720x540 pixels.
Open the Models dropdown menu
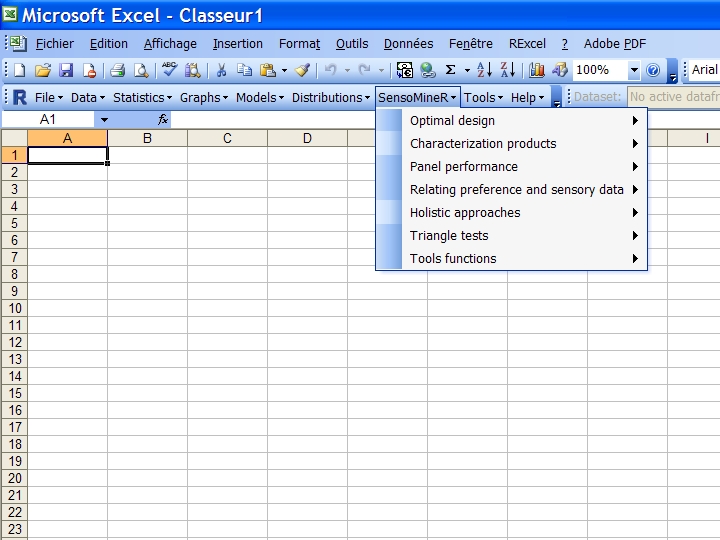[x=260, y=98]
